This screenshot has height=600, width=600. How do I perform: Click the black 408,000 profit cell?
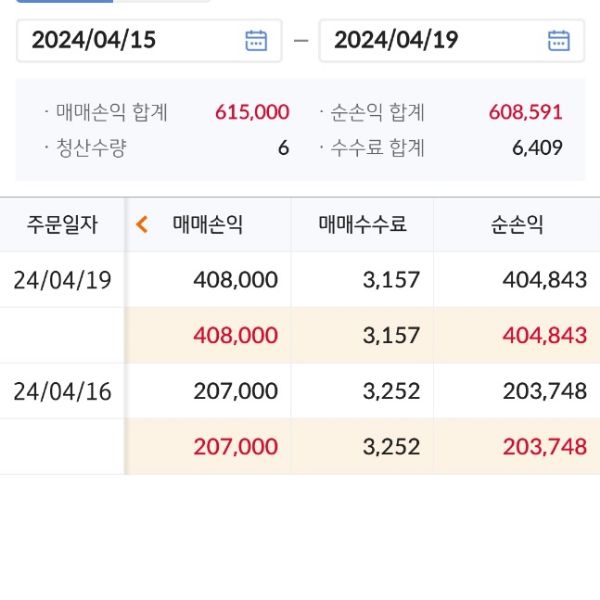pyautogui.click(x=237, y=280)
